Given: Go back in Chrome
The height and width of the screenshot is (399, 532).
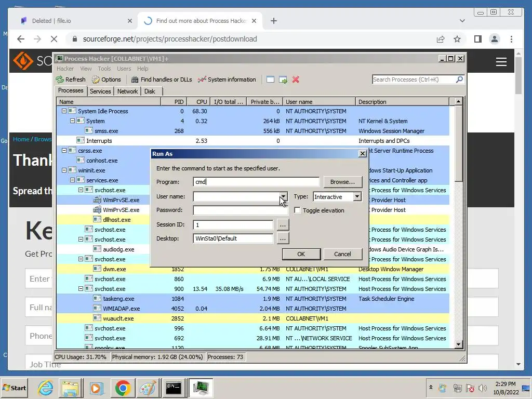Looking at the screenshot, I should tap(21, 39).
